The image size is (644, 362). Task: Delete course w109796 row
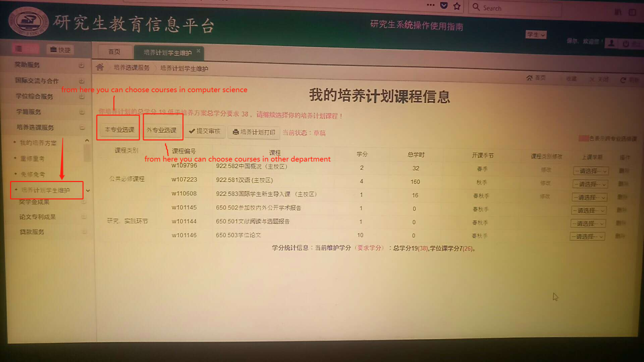[624, 171]
